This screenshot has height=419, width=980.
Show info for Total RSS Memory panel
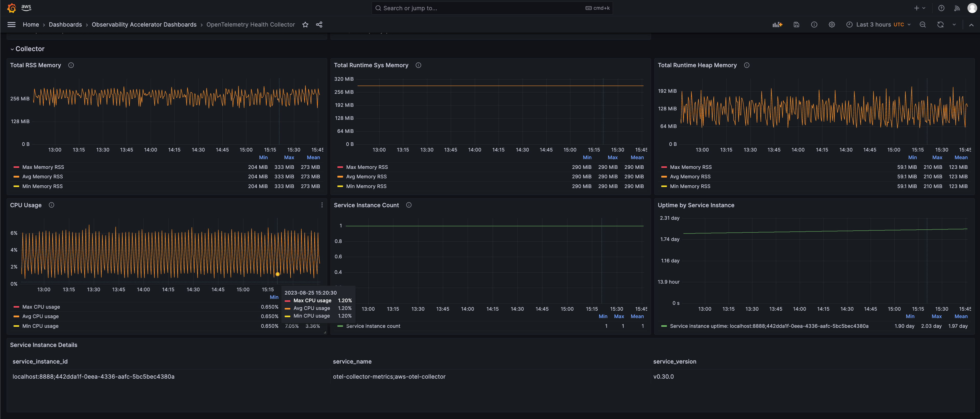[x=71, y=65]
